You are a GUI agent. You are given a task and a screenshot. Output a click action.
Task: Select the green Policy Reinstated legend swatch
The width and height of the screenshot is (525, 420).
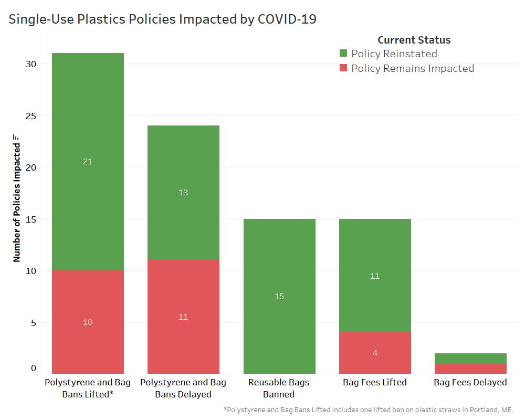pyautogui.click(x=343, y=54)
